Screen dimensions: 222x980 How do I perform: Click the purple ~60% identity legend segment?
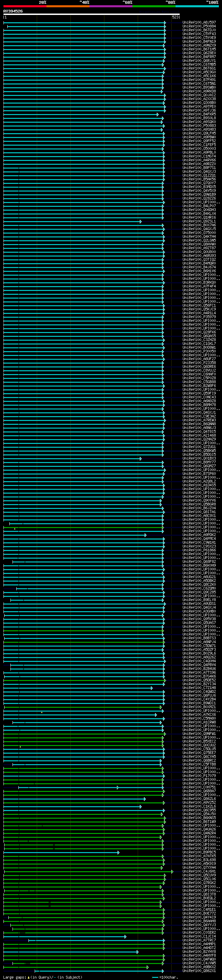[111, 7]
